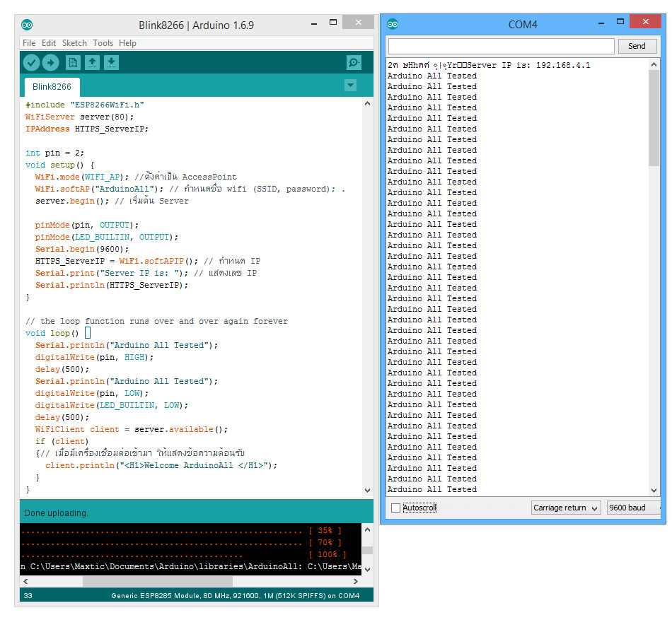Click the code editor scroll down arrow
Viewport: 672px width, 620px height.
pos(367,490)
